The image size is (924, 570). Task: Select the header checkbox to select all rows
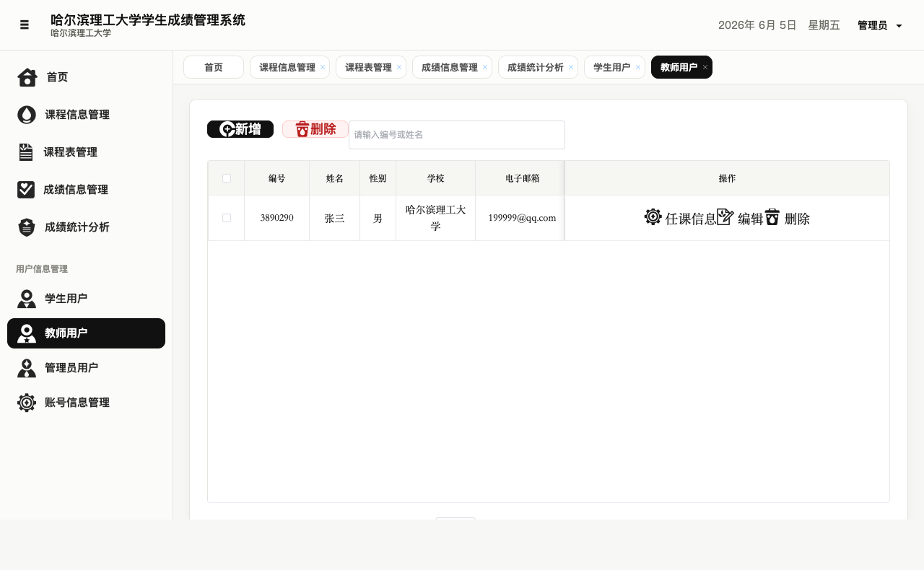[x=227, y=178]
